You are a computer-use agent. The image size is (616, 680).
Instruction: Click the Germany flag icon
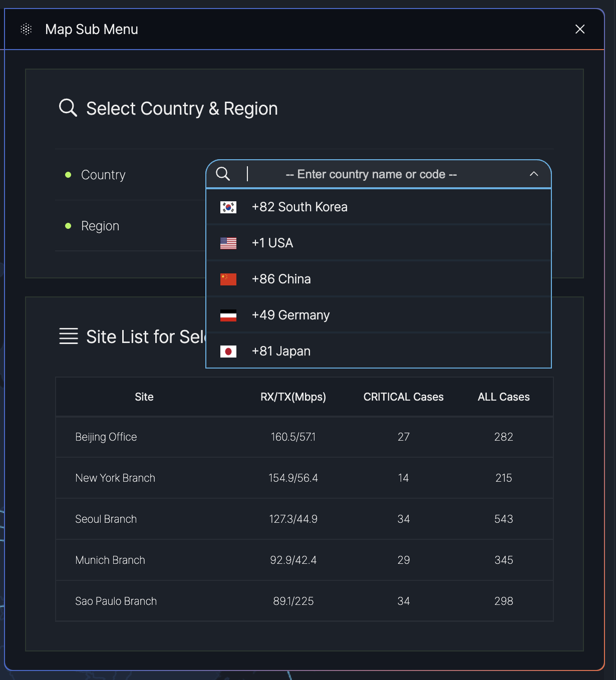[x=228, y=315]
